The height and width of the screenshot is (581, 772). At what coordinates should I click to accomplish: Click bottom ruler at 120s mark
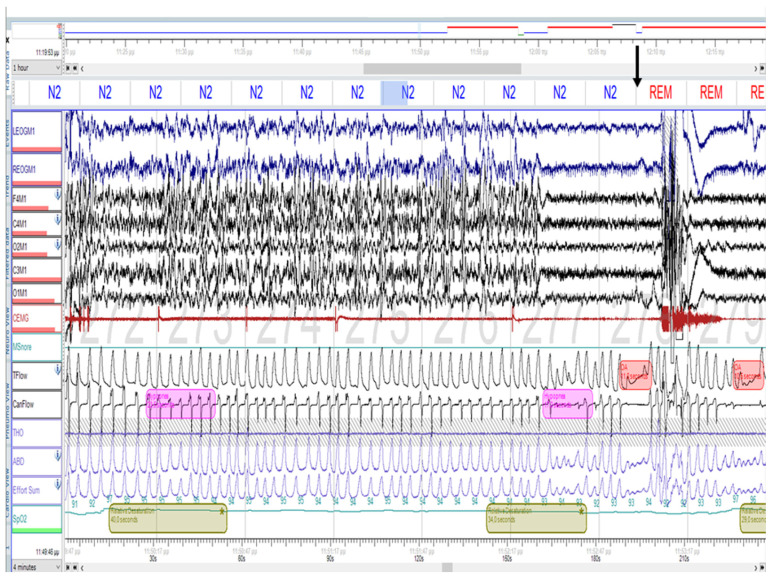[x=419, y=558]
